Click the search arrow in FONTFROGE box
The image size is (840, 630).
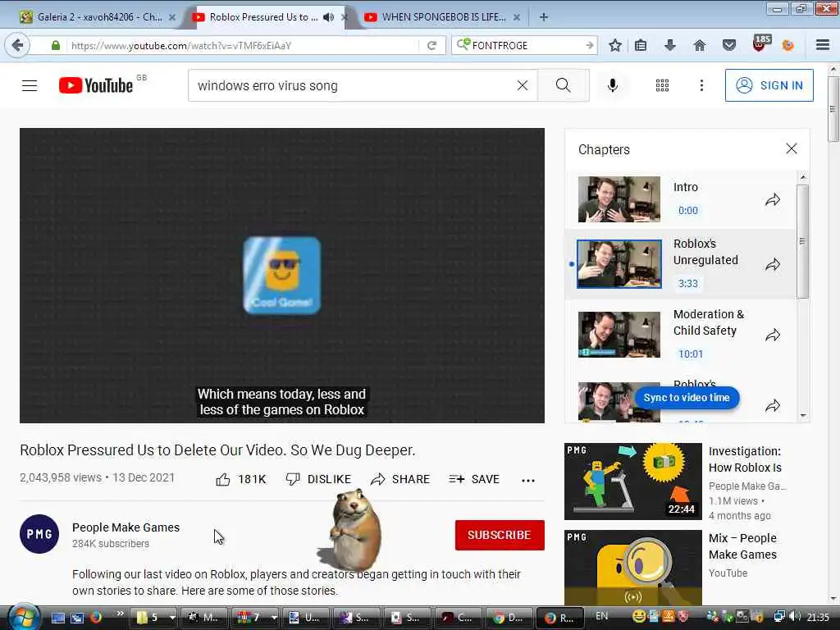click(589, 46)
